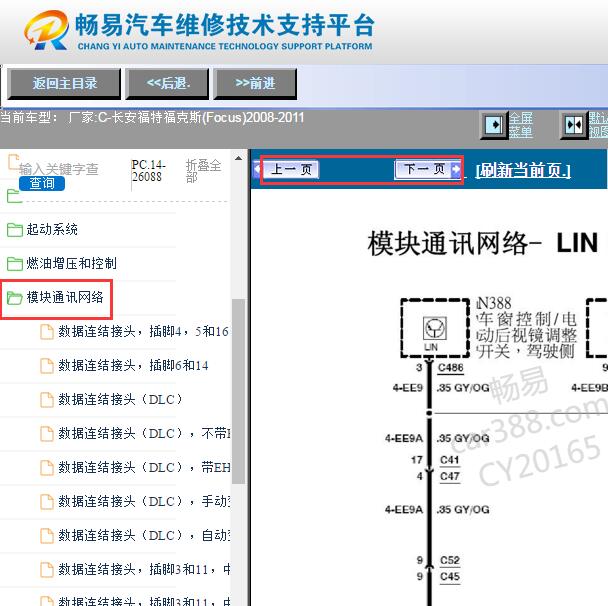The width and height of the screenshot is (608, 606).
Task: Click the PC.14-26088 text
Action: [x=148, y=171]
